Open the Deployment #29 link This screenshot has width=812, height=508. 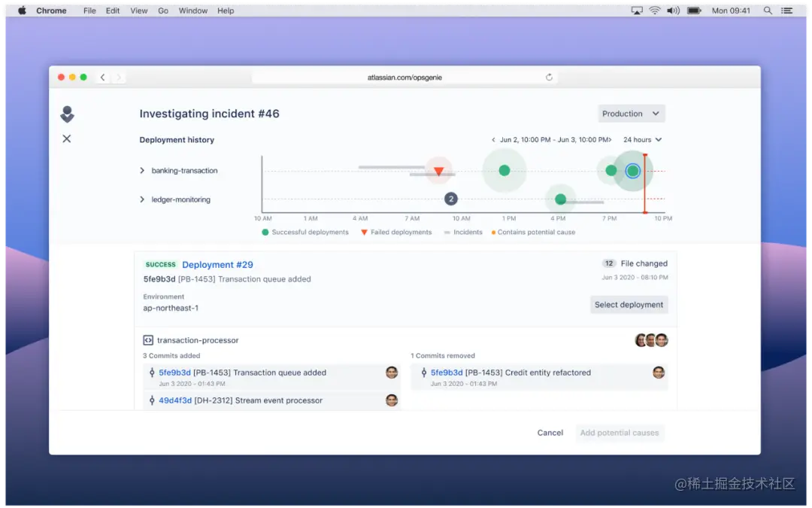tap(217, 264)
